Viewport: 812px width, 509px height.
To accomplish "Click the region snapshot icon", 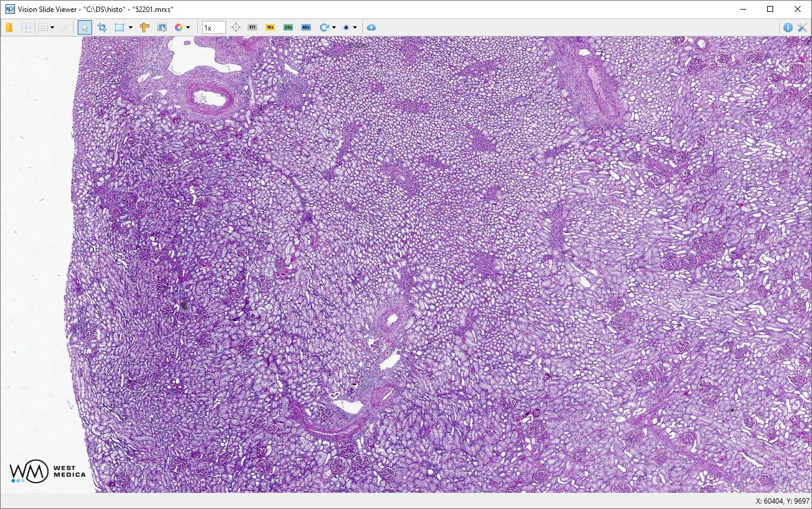I will (161, 27).
